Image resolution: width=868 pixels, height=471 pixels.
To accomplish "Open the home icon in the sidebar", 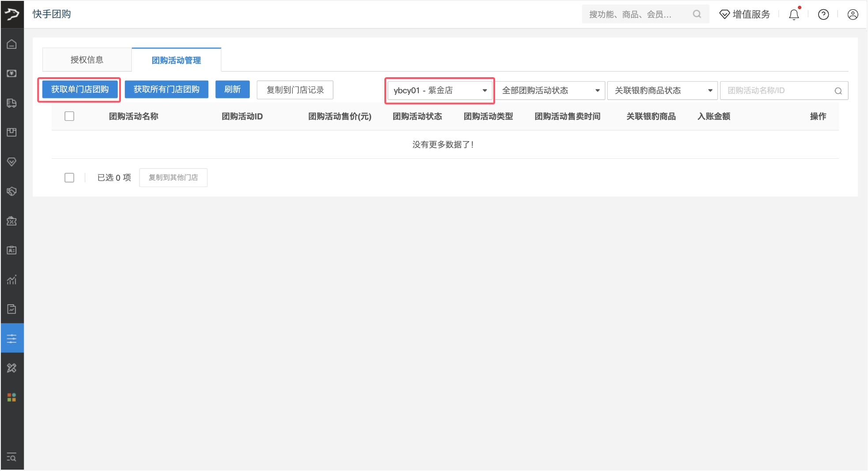I will [x=12, y=44].
